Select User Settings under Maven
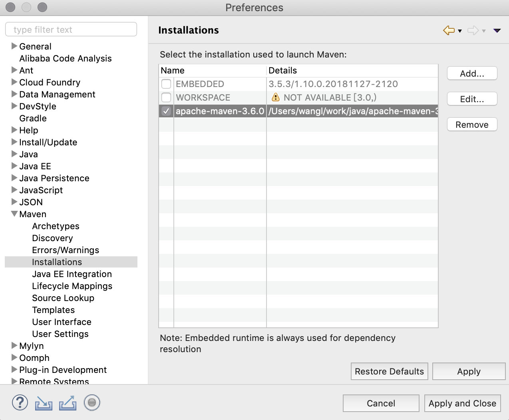Screen dimensions: 509x420 [60, 334]
